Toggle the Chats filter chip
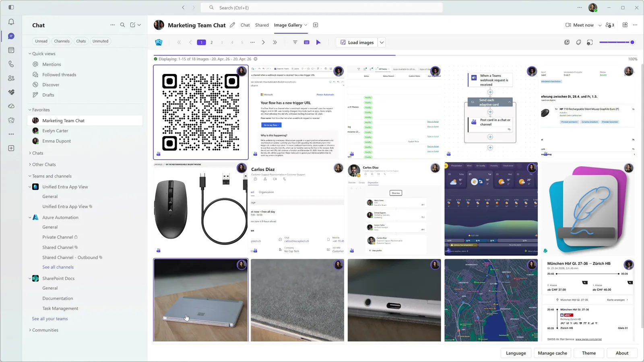This screenshot has width=644, height=362. (x=81, y=41)
